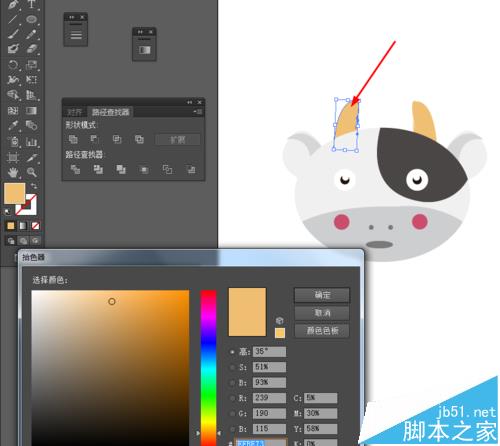Reset to default fill and stroke
This screenshot has width=500, height=446.
(x=7, y=211)
